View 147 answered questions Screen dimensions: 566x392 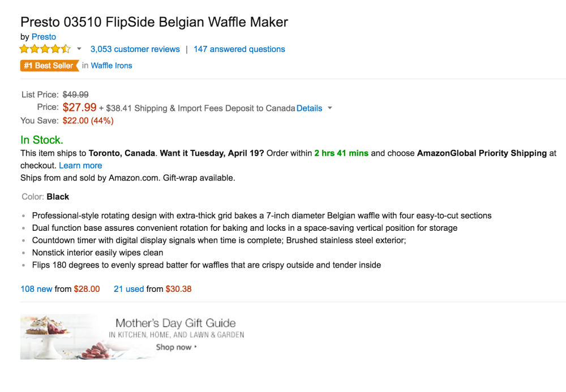(x=239, y=49)
